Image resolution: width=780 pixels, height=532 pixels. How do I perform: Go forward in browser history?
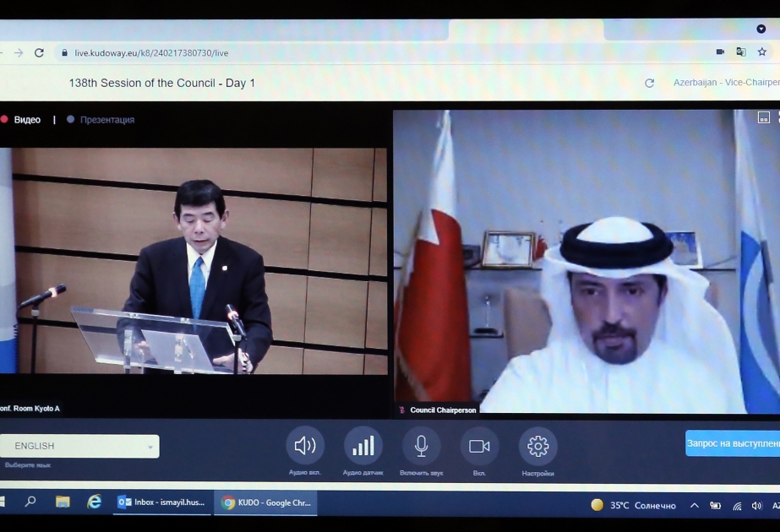coord(19,52)
